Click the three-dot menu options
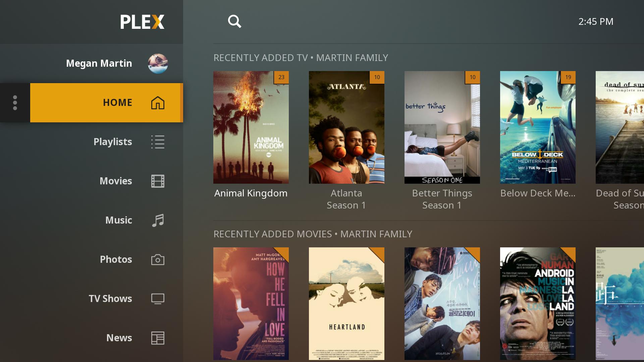The height and width of the screenshot is (362, 644). click(x=15, y=102)
